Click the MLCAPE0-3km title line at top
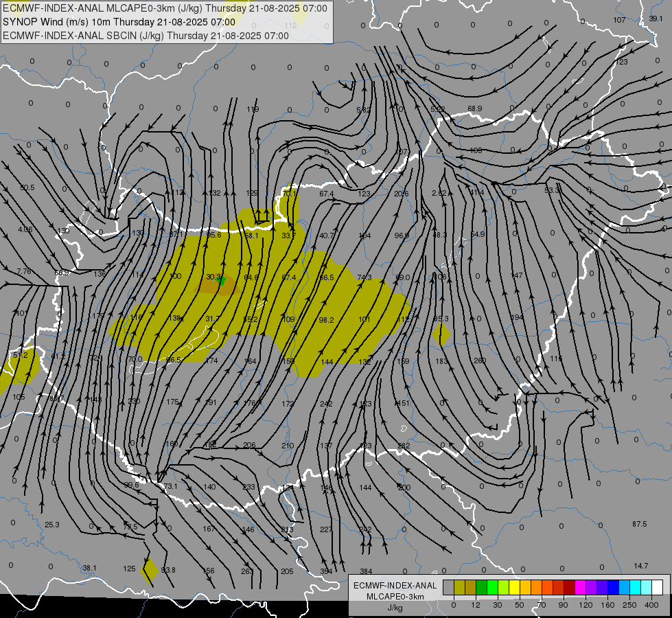This screenshot has height=618, width=672. pos(165,8)
